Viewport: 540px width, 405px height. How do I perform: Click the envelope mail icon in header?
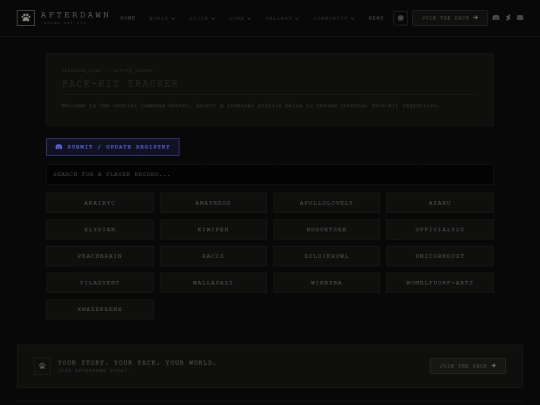coord(520,18)
